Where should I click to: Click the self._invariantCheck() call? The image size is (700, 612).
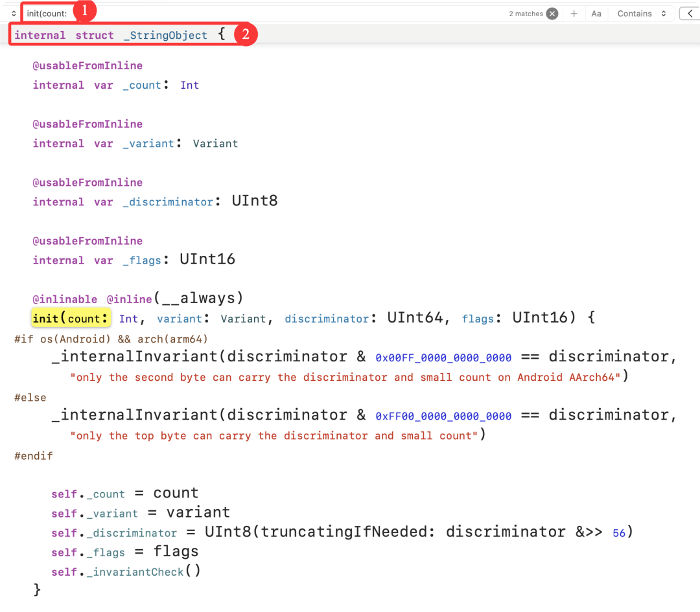point(126,571)
